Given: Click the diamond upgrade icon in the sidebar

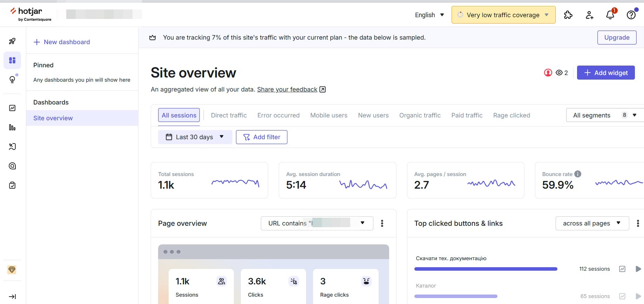Looking at the screenshot, I should pos(12,270).
